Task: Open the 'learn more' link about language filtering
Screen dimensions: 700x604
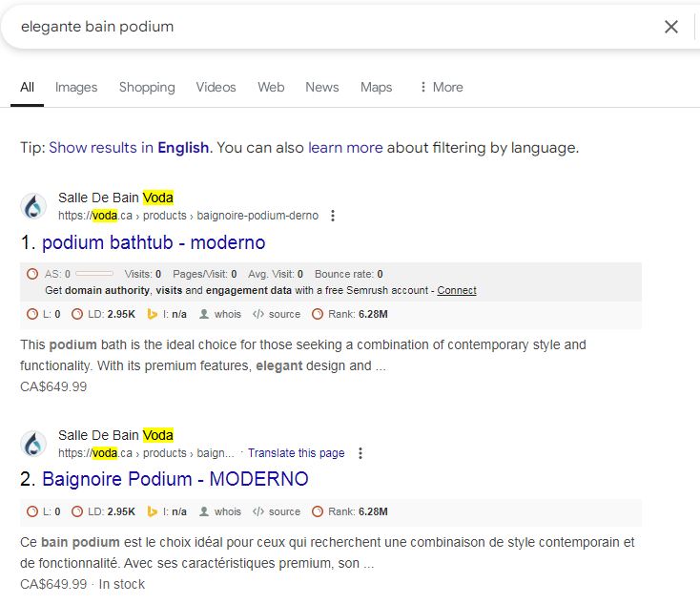Action: (x=345, y=148)
